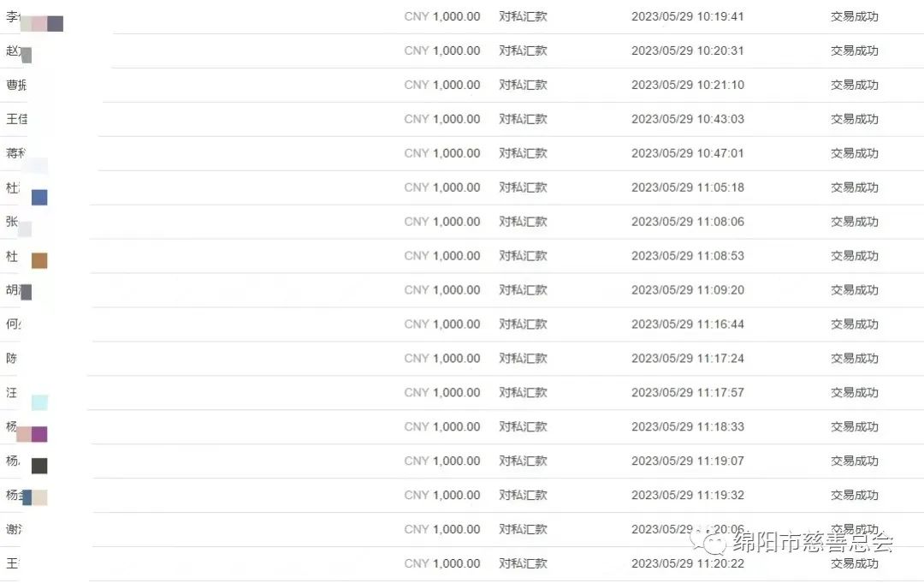Viewport: 924px width, 583px height.
Task: Click the blue mosaic block beside 杜
Action: 39,198
